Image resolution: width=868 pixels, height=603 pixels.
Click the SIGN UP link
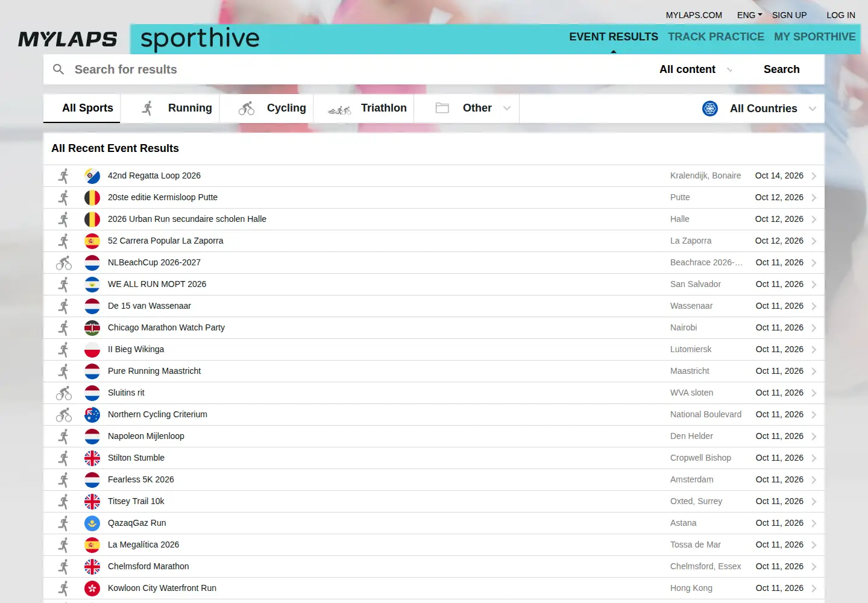click(789, 15)
